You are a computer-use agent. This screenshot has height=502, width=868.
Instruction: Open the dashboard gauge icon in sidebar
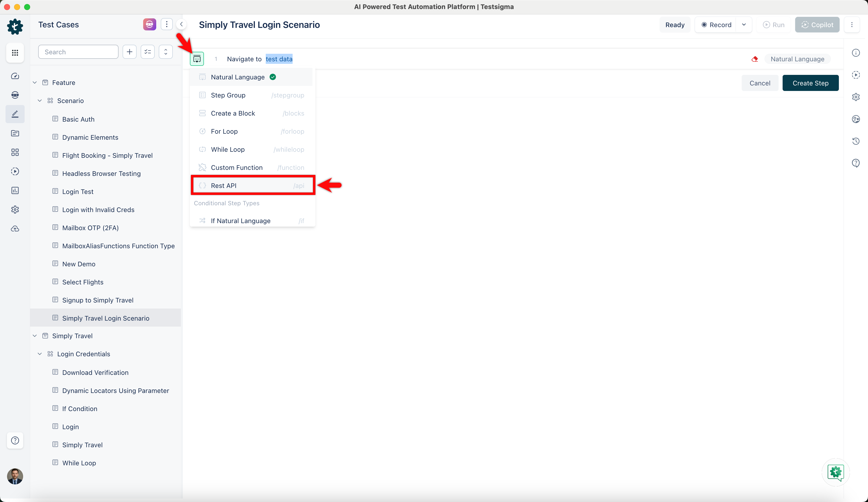15,76
